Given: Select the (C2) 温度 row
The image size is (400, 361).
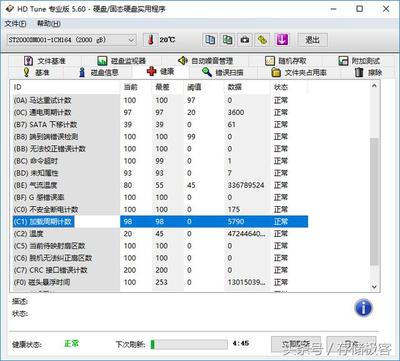Looking at the screenshot, I should coord(159,234).
